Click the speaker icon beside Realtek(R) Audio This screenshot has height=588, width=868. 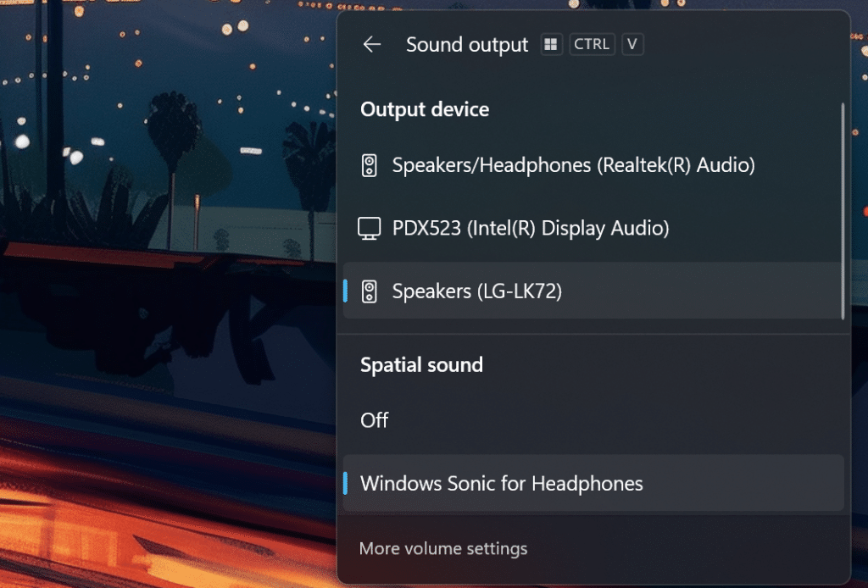[x=370, y=165]
